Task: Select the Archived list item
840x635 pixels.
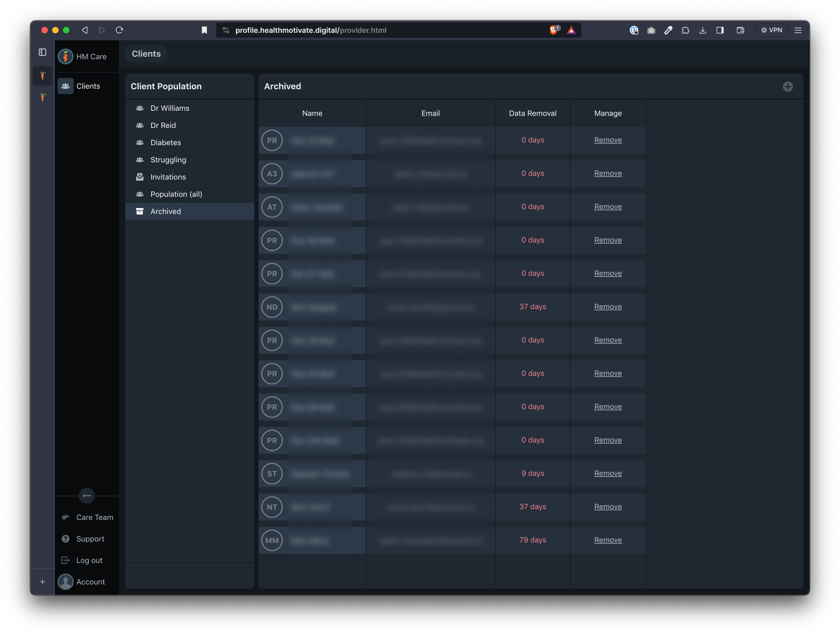Action: point(189,211)
